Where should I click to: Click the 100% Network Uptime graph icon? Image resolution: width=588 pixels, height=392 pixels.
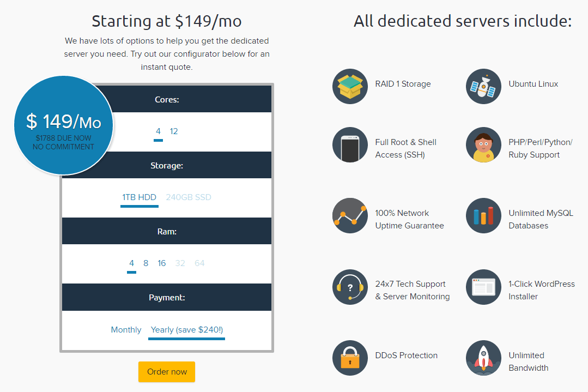click(x=350, y=215)
